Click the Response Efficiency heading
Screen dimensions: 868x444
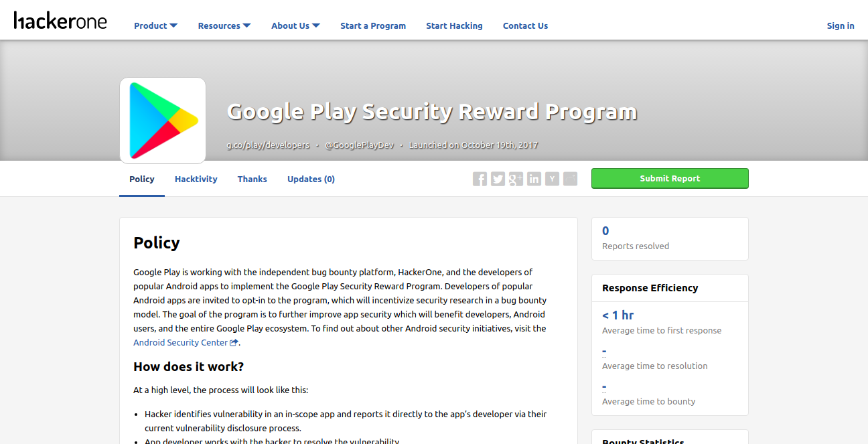pyautogui.click(x=650, y=288)
